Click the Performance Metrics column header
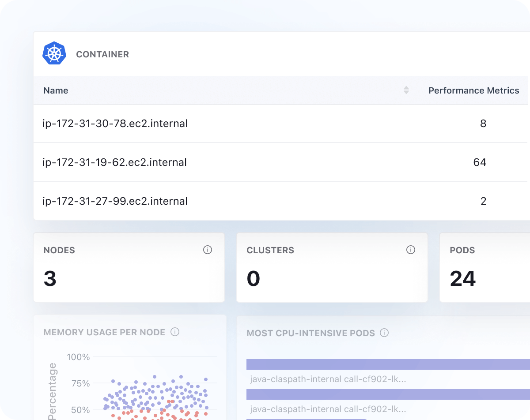The image size is (530, 420). [474, 90]
